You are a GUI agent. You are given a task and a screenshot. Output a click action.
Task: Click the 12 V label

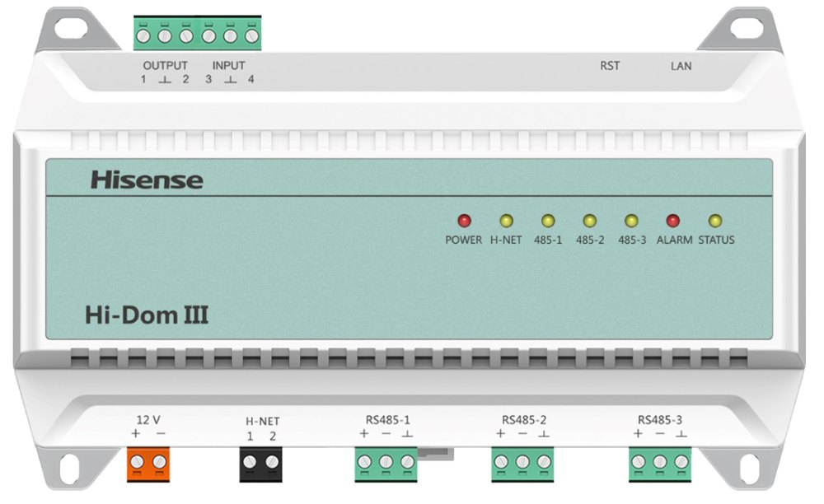pos(148,420)
